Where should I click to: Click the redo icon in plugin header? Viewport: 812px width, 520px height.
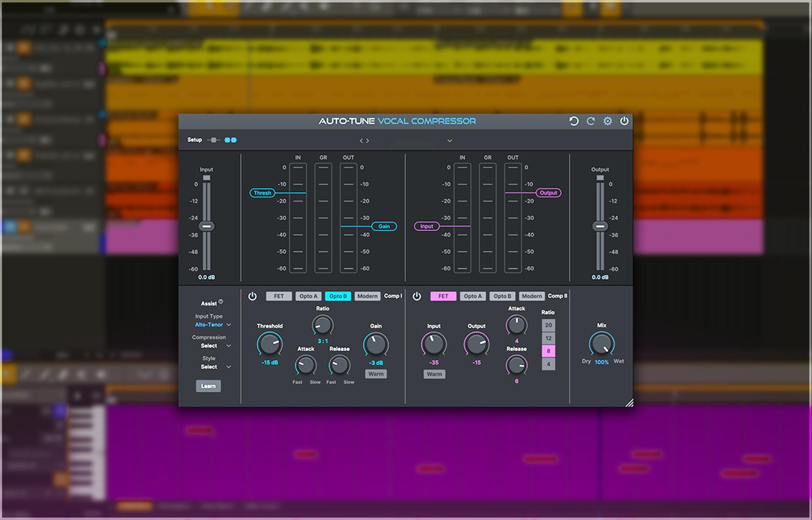click(x=591, y=121)
